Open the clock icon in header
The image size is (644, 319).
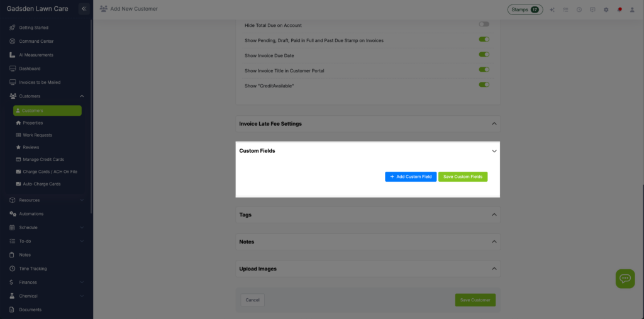(579, 9)
